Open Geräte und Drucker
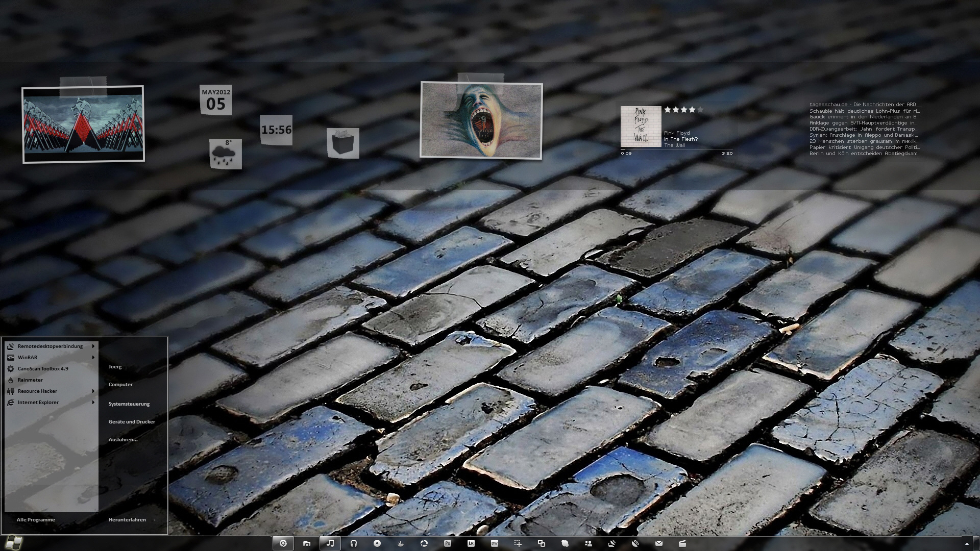The height and width of the screenshot is (551, 980). [132, 422]
